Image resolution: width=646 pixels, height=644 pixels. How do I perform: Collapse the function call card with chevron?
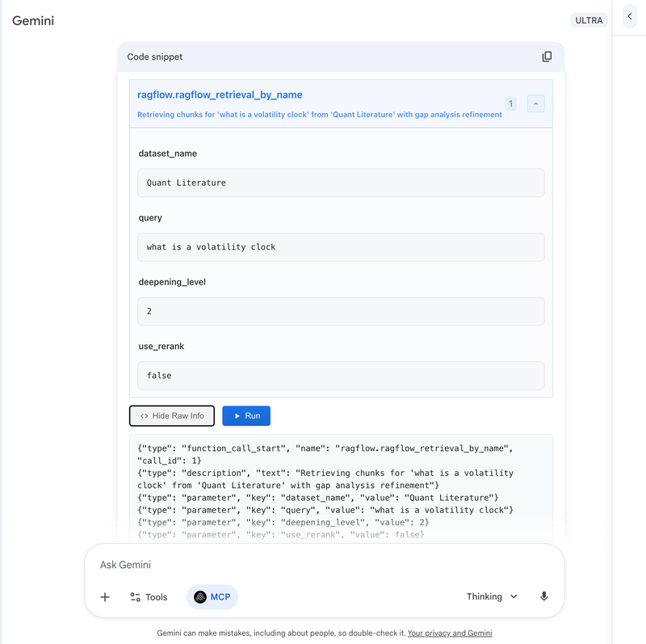(535, 103)
